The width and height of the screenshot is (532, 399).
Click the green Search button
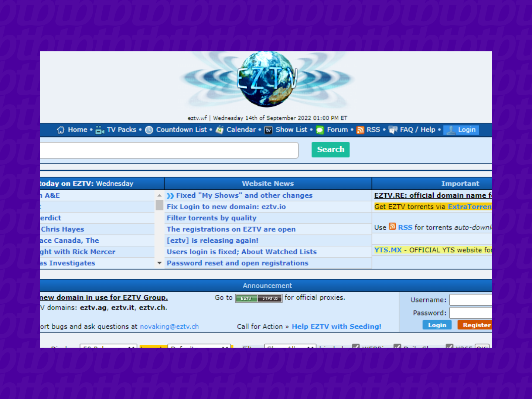tap(331, 150)
